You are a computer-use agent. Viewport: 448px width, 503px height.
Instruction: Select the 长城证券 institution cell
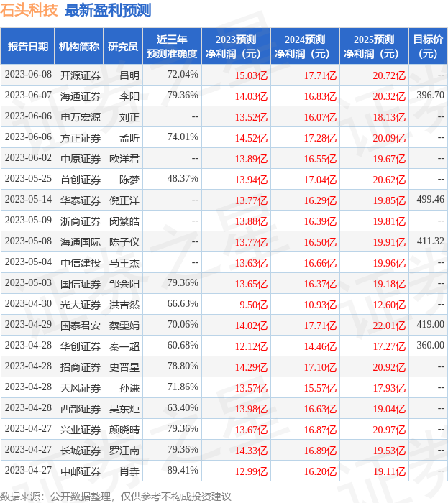[81, 451]
